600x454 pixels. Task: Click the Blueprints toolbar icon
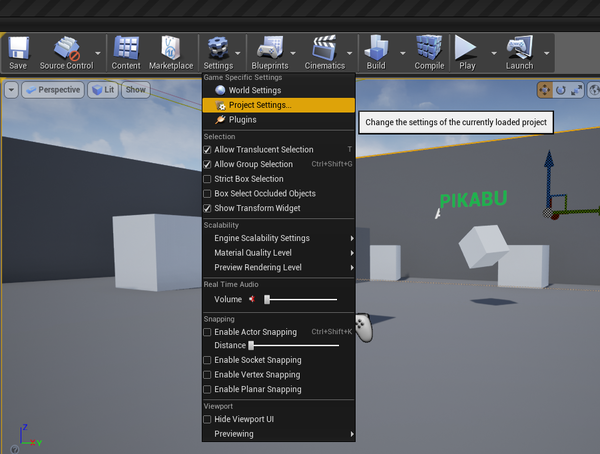(269, 52)
